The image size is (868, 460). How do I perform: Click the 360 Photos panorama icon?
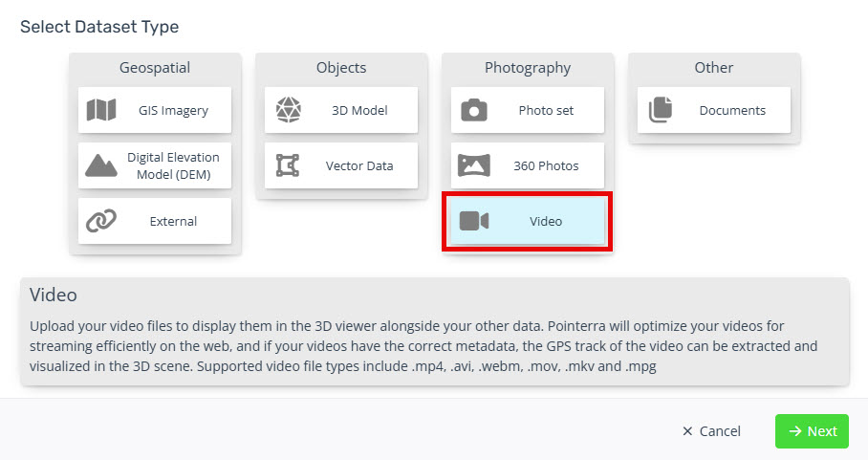click(474, 164)
